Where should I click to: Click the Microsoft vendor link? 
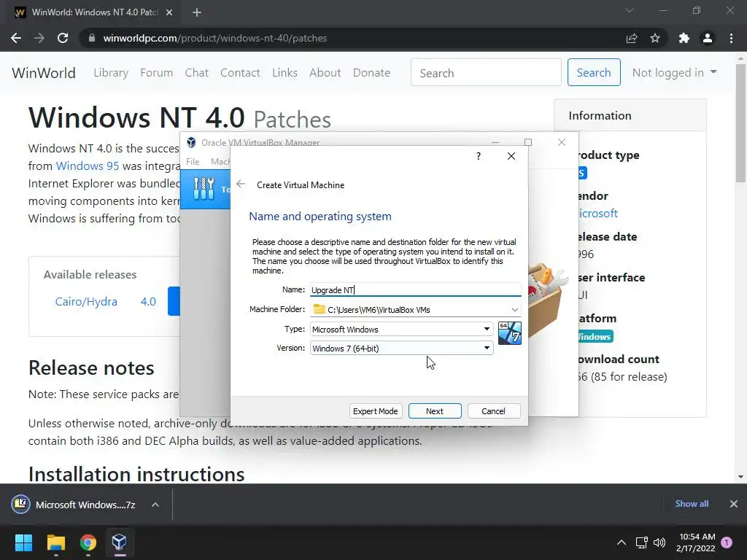[x=597, y=214]
